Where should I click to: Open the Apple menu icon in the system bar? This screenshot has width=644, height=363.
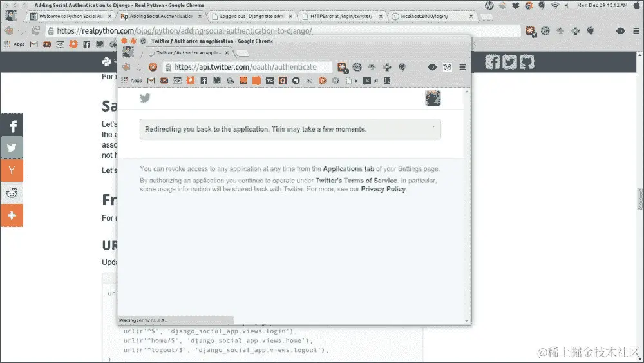637,5
